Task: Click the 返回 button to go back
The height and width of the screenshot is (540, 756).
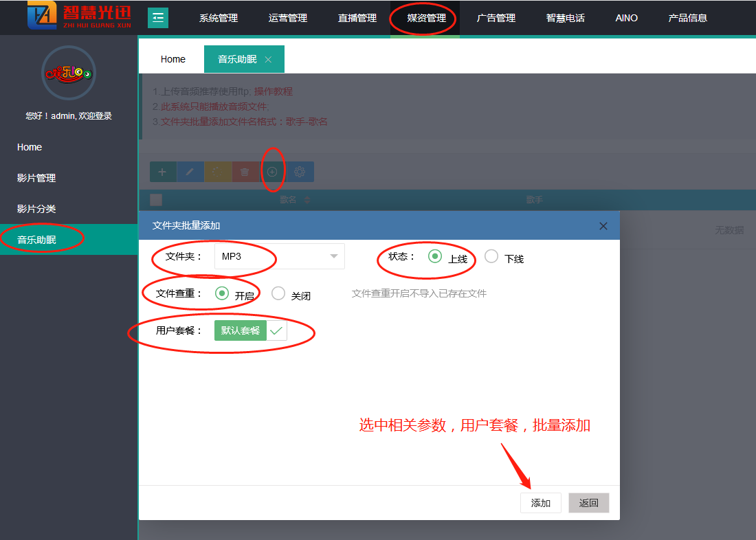Action: point(588,503)
